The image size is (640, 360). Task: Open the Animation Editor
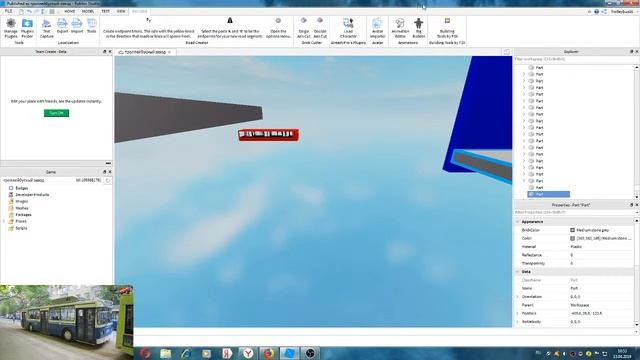click(x=400, y=28)
